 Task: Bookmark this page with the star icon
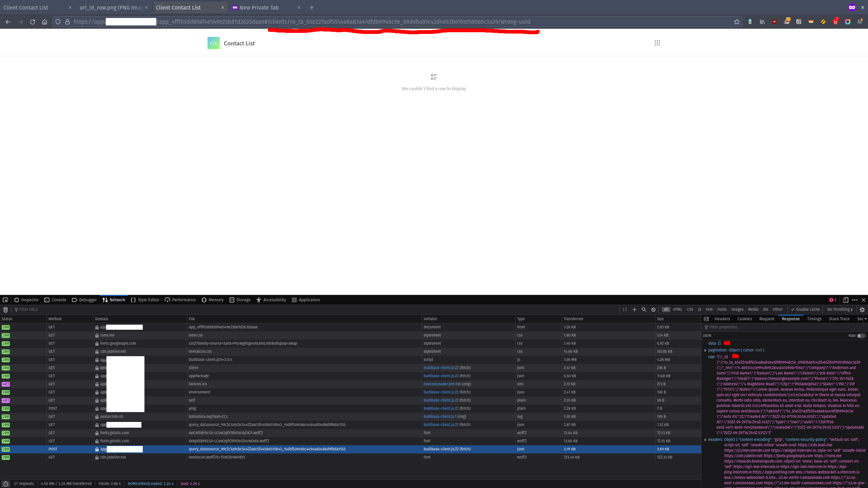point(737,22)
